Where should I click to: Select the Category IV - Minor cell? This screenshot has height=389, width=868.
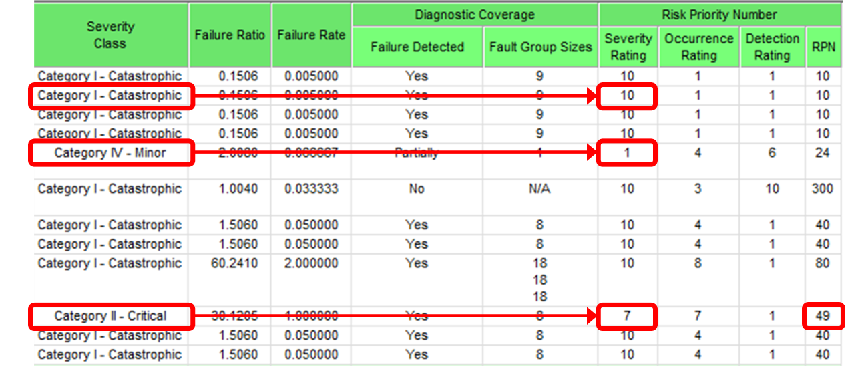point(111,153)
